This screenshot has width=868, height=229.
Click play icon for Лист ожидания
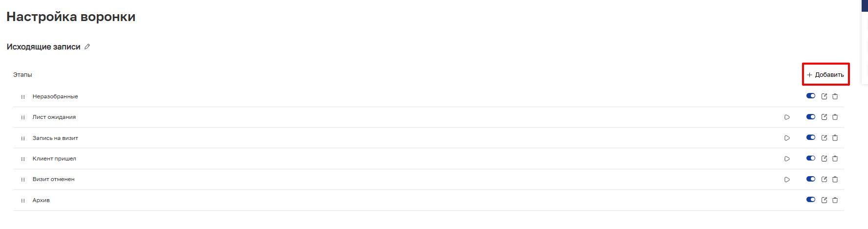click(787, 117)
